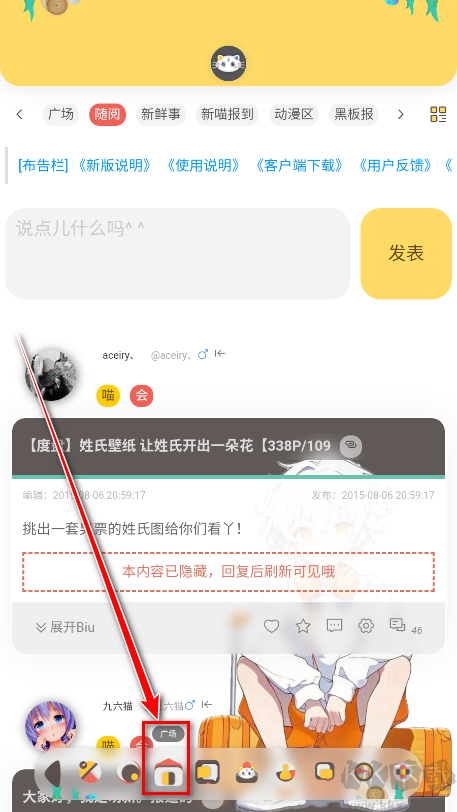The height and width of the screenshot is (812, 457).
Task: Open the 《使用说明》 bulletin link
Action: pyautogui.click(x=203, y=166)
